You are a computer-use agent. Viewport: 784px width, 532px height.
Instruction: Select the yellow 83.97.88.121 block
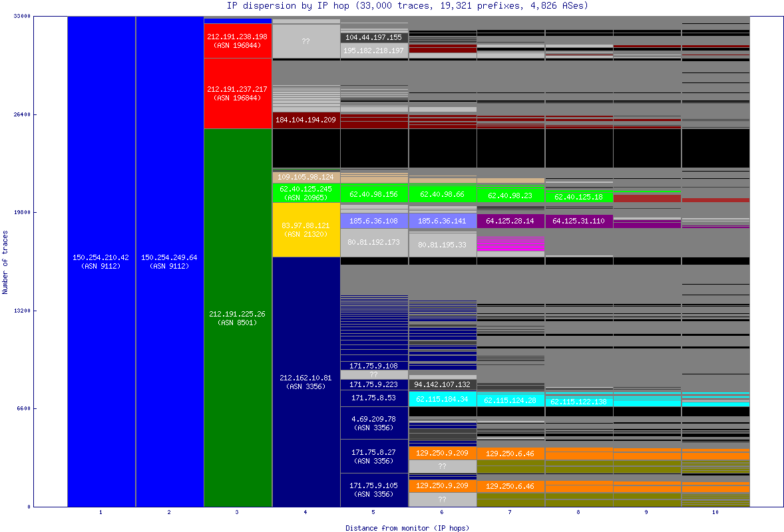(305, 229)
